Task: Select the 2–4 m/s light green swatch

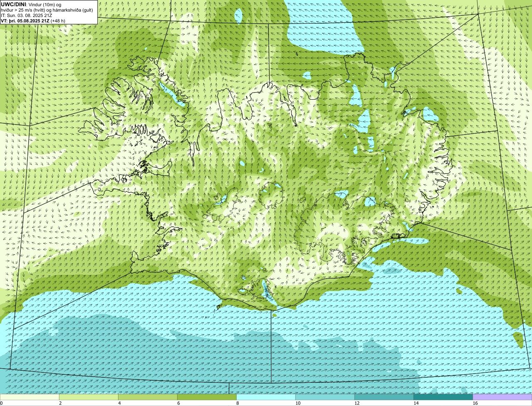Action: tap(89, 397)
